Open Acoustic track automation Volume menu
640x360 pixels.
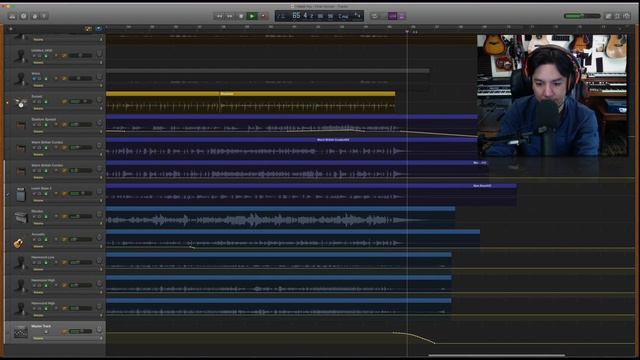pyautogui.click(x=39, y=247)
